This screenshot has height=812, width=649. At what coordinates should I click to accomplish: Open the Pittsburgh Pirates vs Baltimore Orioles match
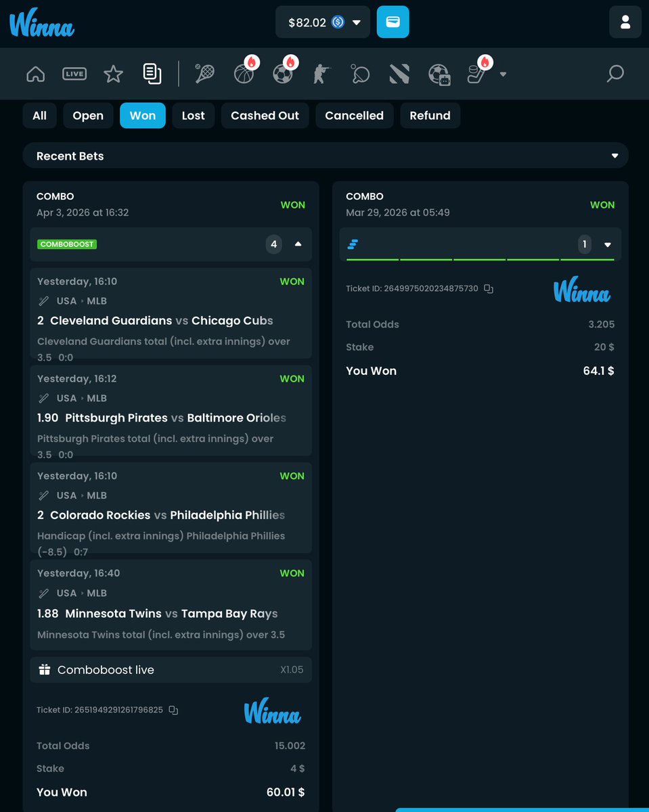[176, 418]
